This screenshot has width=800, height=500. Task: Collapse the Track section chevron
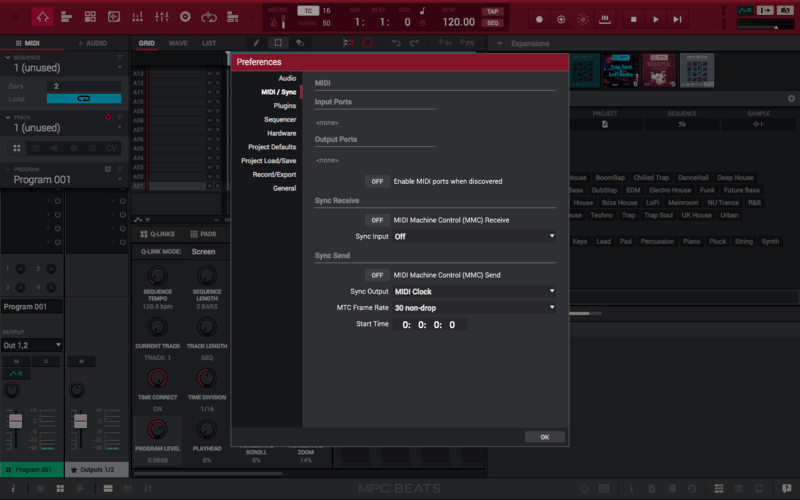[x=8, y=117]
